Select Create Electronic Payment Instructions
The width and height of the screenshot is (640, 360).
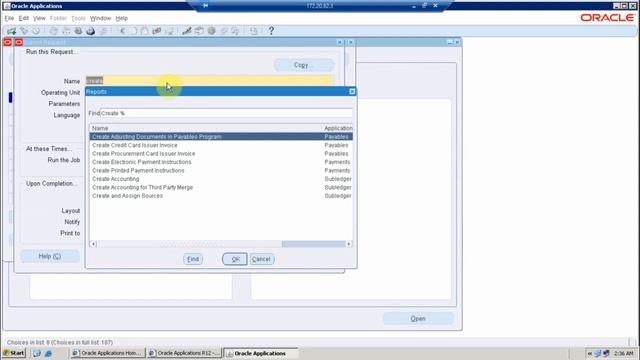[x=221, y=162]
